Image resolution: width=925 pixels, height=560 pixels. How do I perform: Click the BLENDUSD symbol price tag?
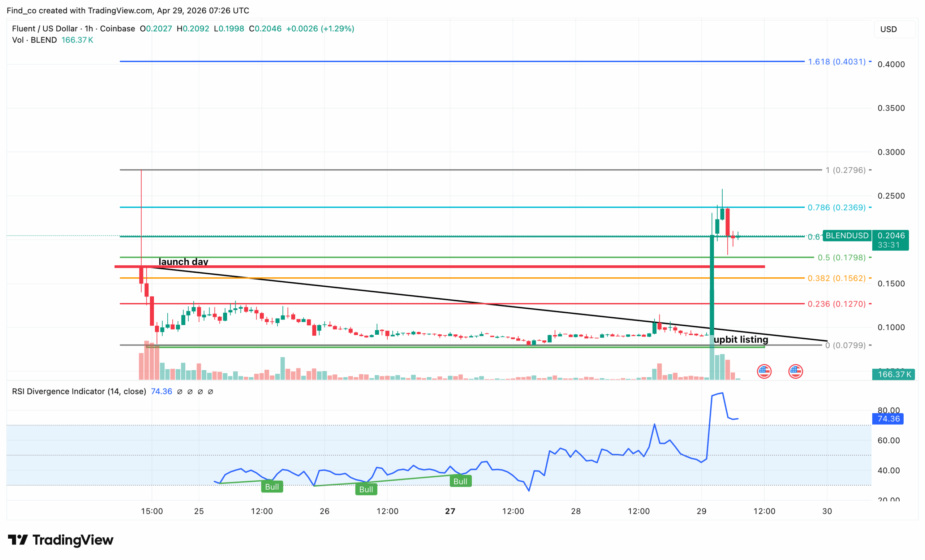pyautogui.click(x=847, y=235)
